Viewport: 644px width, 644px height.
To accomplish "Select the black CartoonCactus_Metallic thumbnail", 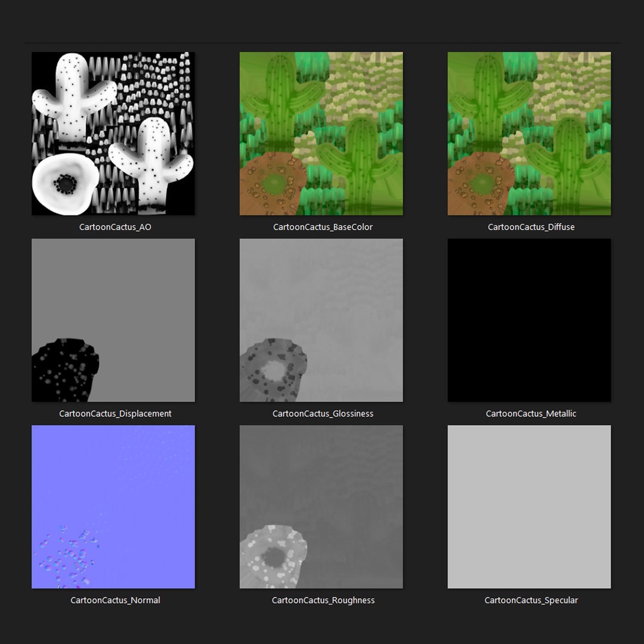I will pyautogui.click(x=529, y=320).
